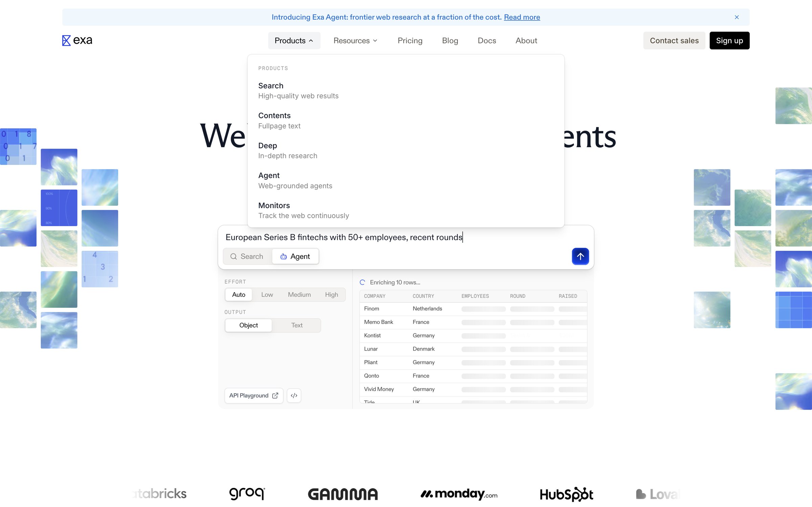
Task: Click the solid blue tile with percentage labels
Action: point(59,208)
